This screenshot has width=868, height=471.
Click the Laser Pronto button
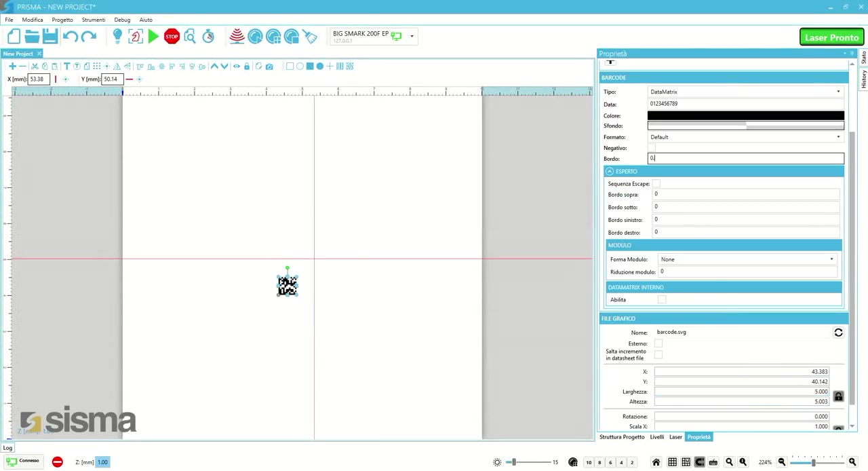pyautogui.click(x=831, y=37)
